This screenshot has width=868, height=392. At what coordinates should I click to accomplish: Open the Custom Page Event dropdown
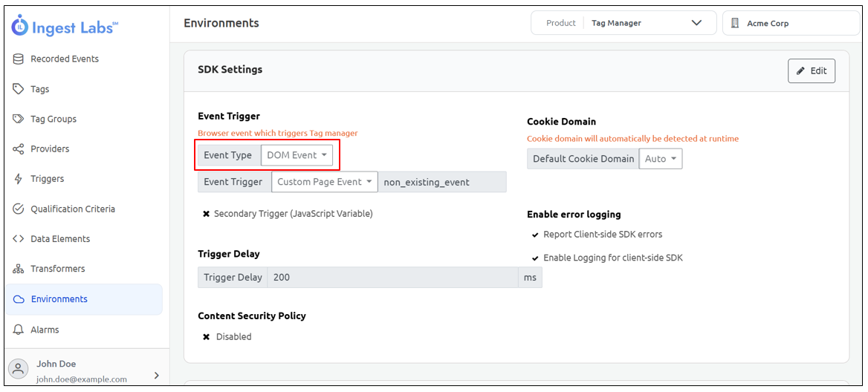[x=324, y=182]
